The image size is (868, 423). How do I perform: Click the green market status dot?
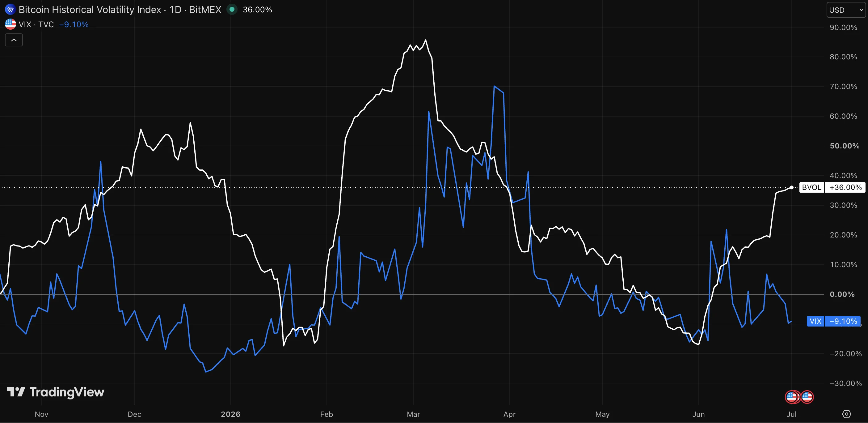(232, 10)
